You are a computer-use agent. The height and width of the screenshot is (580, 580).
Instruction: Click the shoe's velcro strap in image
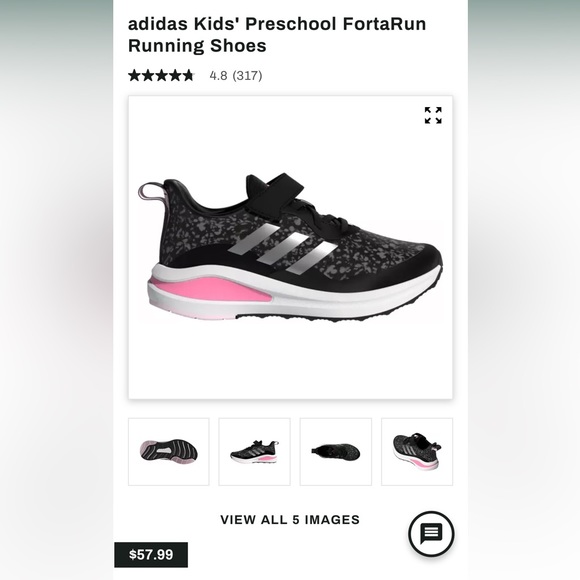point(273,190)
